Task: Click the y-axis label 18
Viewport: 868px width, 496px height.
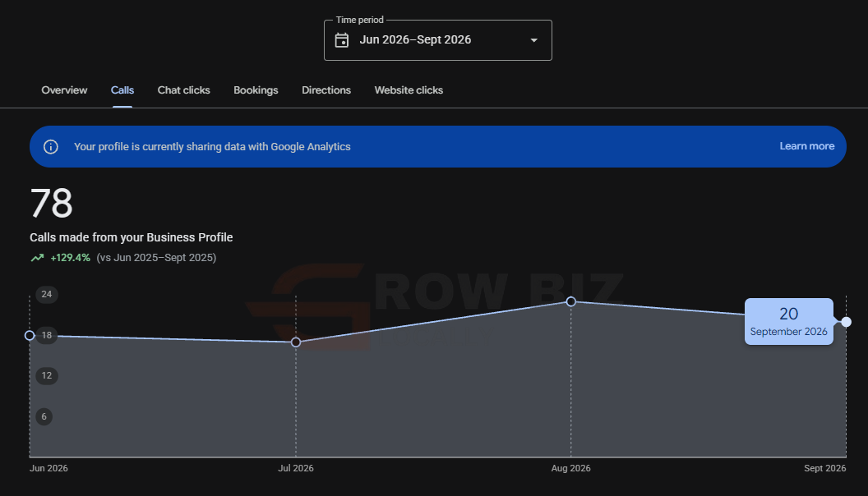Action: click(x=47, y=335)
